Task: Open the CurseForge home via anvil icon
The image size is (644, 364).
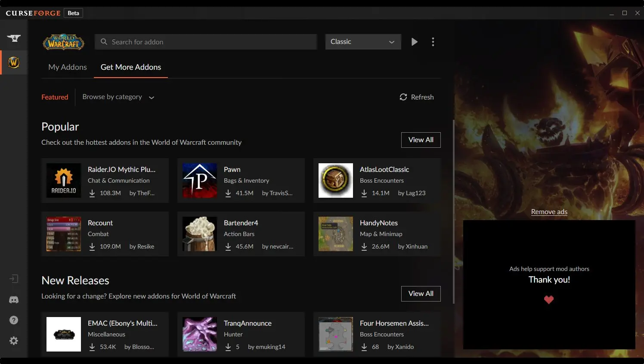Action: pyautogui.click(x=14, y=38)
